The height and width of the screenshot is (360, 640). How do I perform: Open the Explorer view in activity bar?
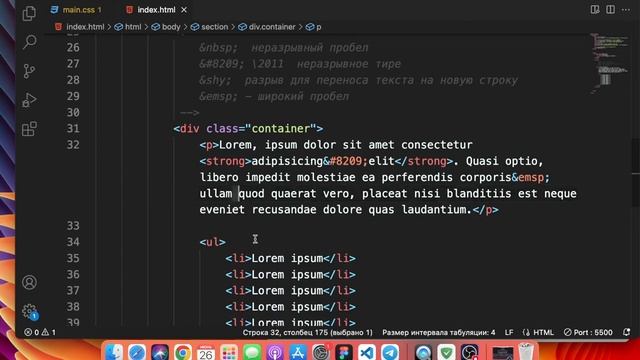point(29,14)
